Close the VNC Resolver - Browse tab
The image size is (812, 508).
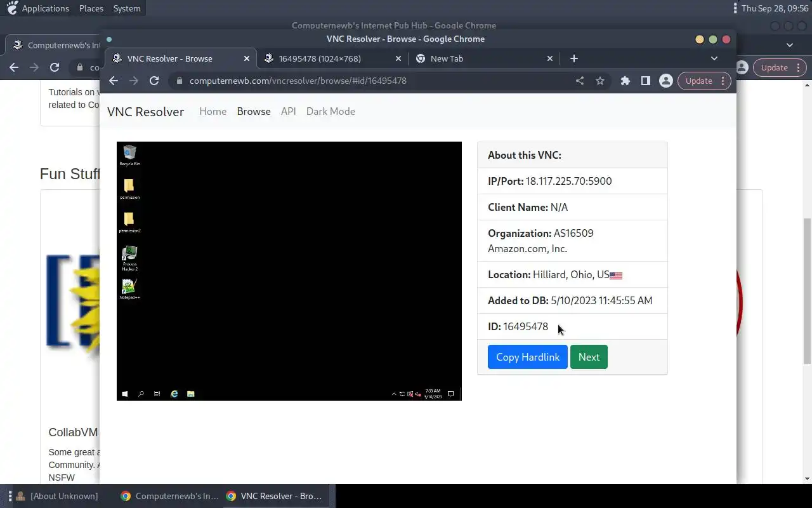tap(247, 58)
